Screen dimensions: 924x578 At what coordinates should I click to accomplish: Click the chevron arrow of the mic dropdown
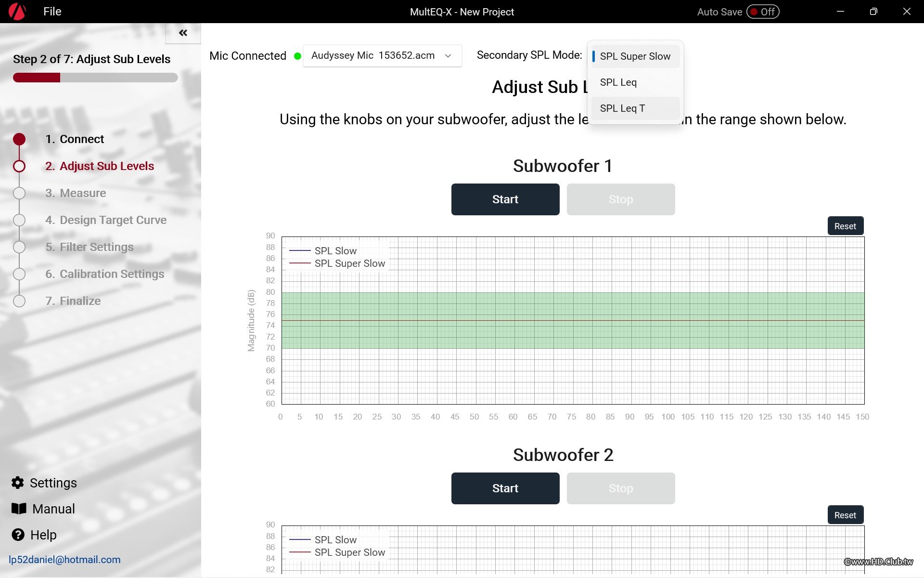[x=448, y=56]
